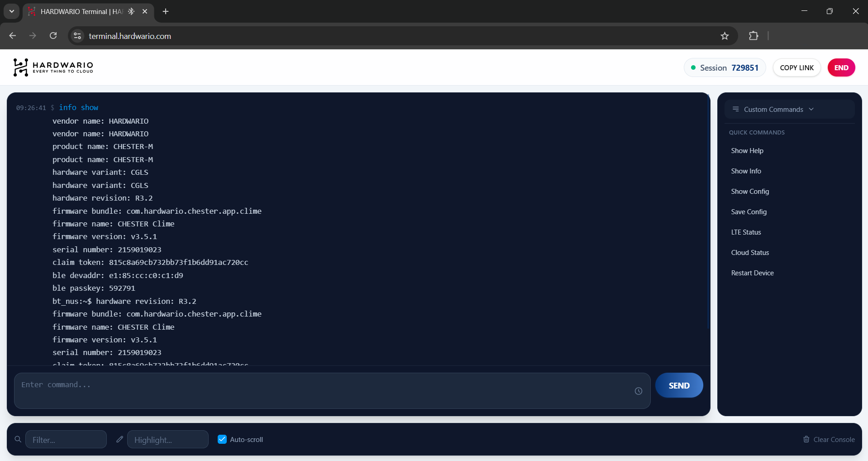Focus the Enter command input field

324,390
